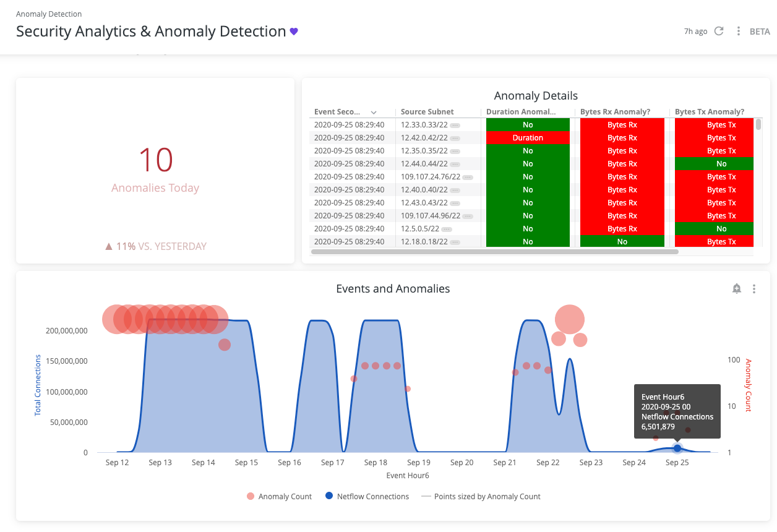Click the Anomalies Today count
The image size is (777, 532).
[x=155, y=160]
